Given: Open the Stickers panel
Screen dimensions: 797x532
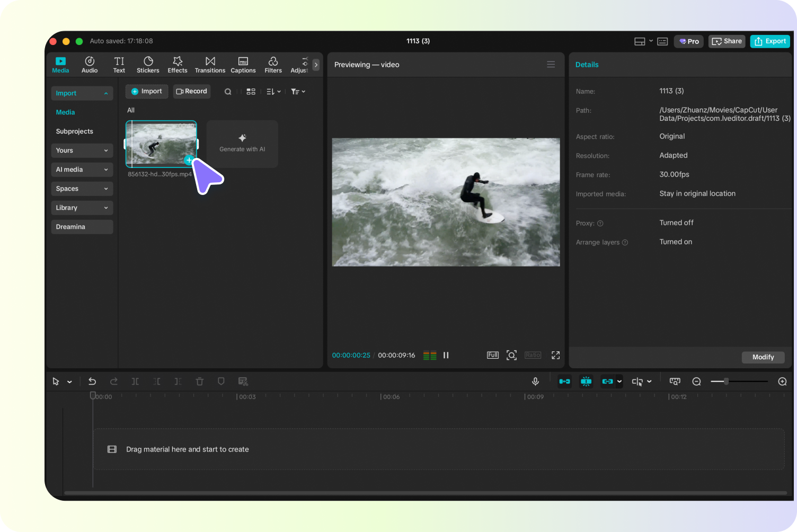Looking at the screenshot, I should click(x=148, y=64).
